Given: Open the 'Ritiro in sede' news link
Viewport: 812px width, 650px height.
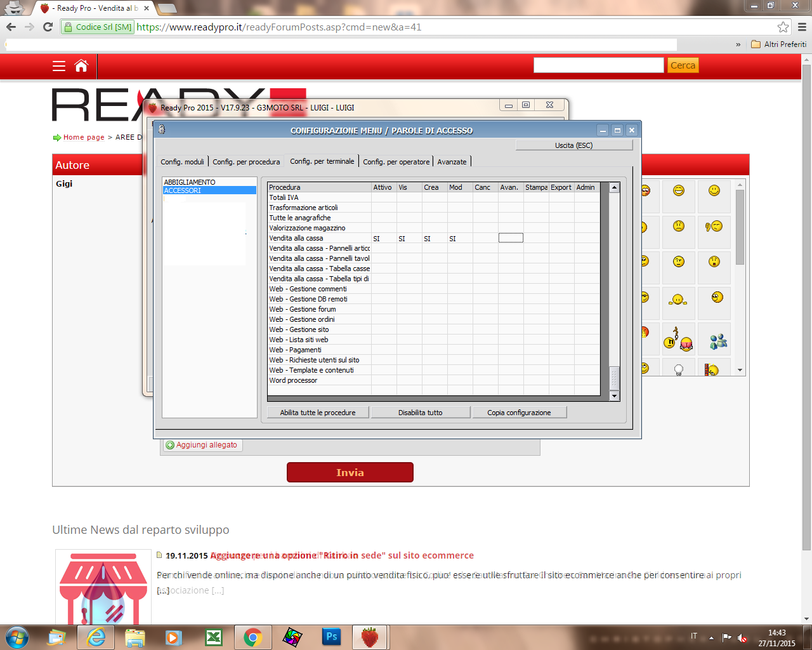Looking at the screenshot, I should click(x=342, y=555).
